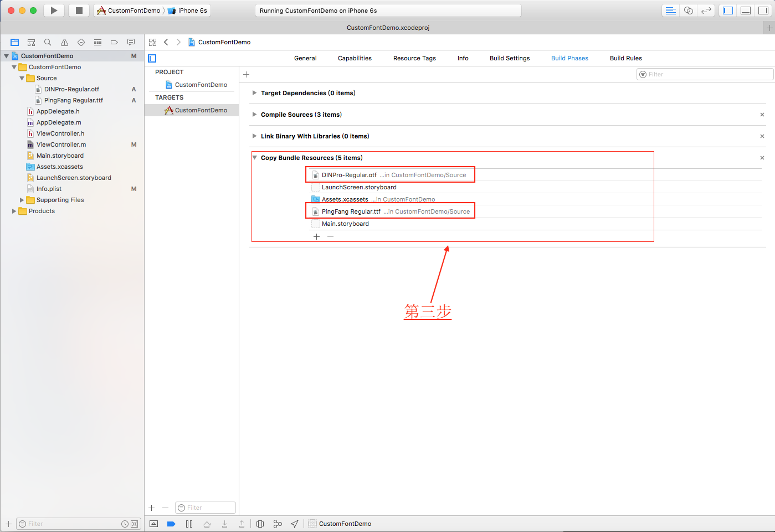Toggle the Debug area bottom panel button
Image resolution: width=775 pixels, height=532 pixels.
point(746,11)
